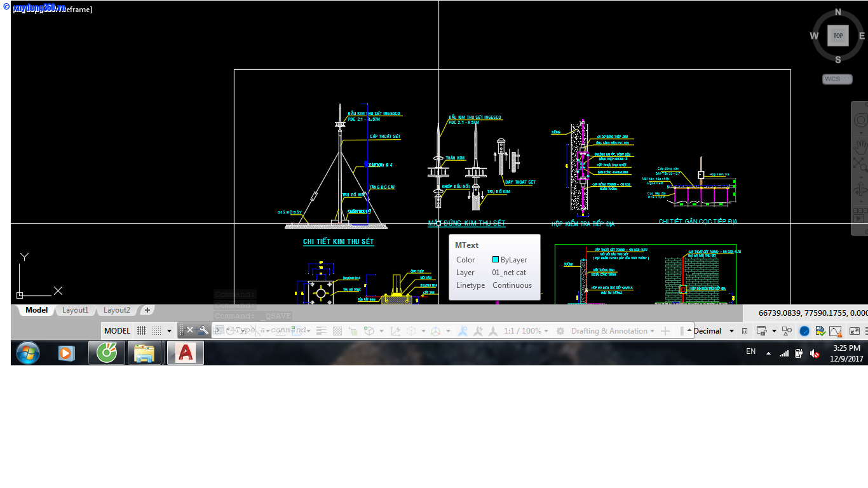The image size is (868, 488).
Task: Toggle auto-scale annotation icon in status bar
Action: (478, 330)
